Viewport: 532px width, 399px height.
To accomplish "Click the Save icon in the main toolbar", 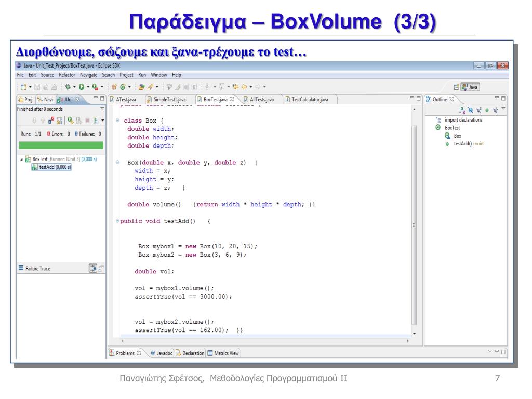I will [x=37, y=87].
